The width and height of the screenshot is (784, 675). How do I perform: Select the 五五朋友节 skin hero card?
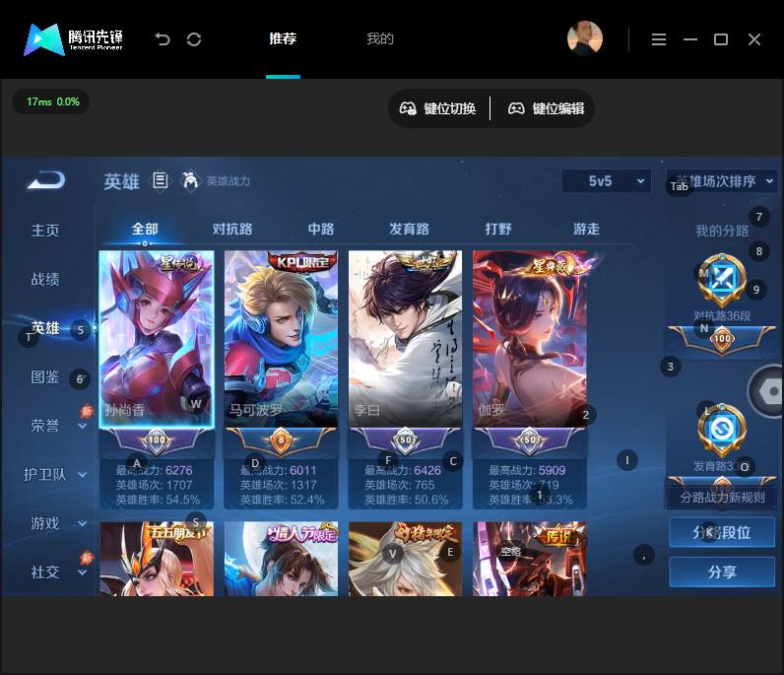[x=157, y=559]
